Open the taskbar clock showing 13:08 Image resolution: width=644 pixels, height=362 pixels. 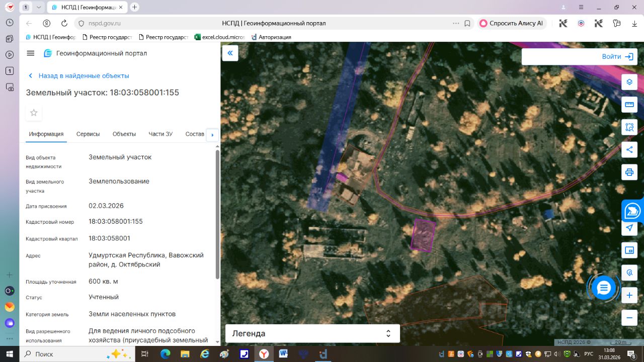pyautogui.click(x=609, y=354)
